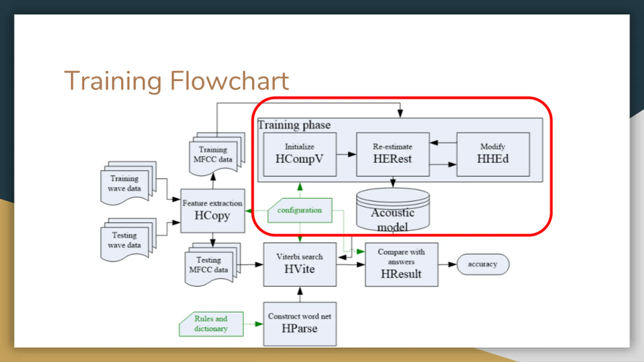
Task: Click the Rules and dictionary card
Action: click(211, 324)
